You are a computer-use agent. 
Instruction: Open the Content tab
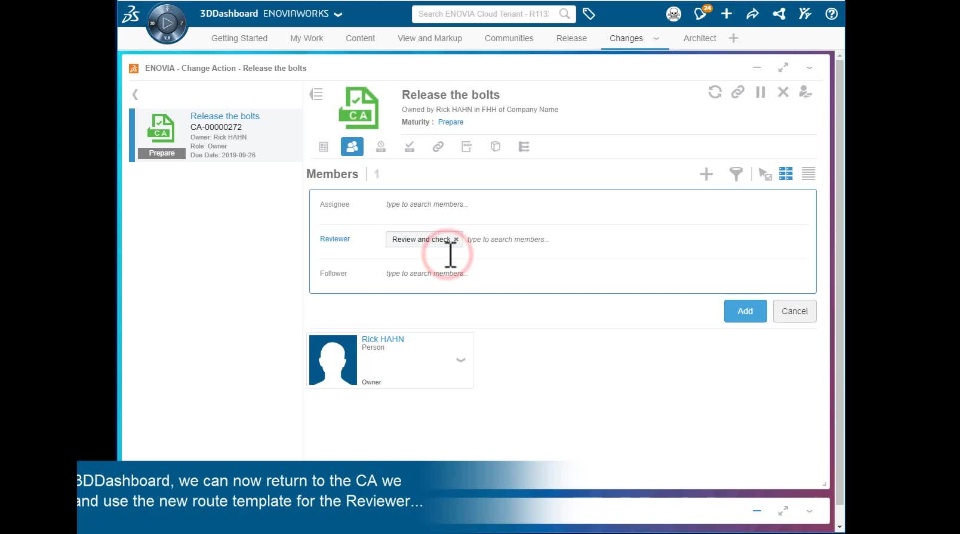[x=360, y=38]
